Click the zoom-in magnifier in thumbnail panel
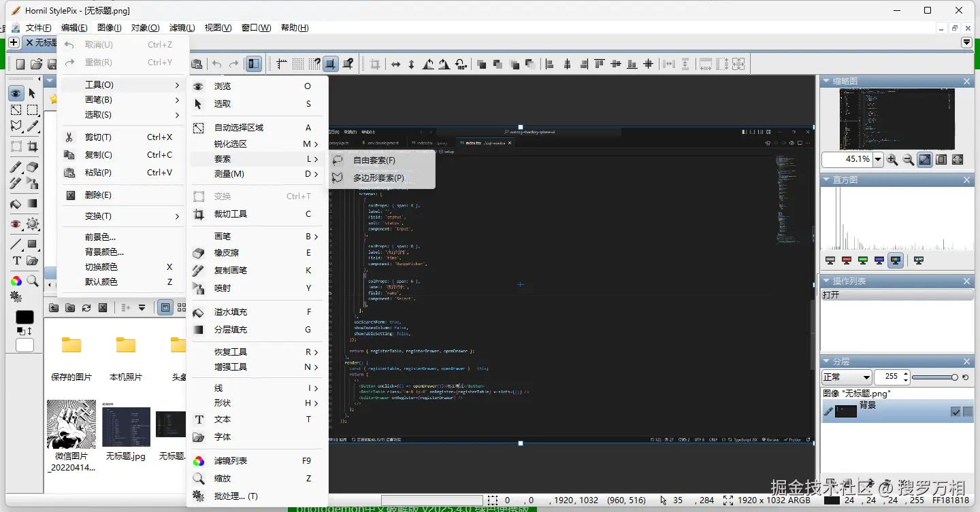The height and width of the screenshot is (512, 980). pos(892,160)
